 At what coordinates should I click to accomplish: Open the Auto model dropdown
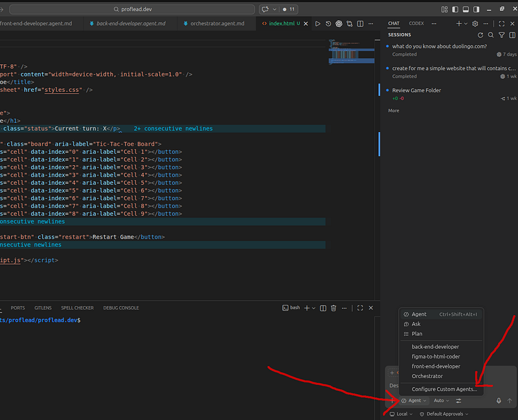[442, 401]
